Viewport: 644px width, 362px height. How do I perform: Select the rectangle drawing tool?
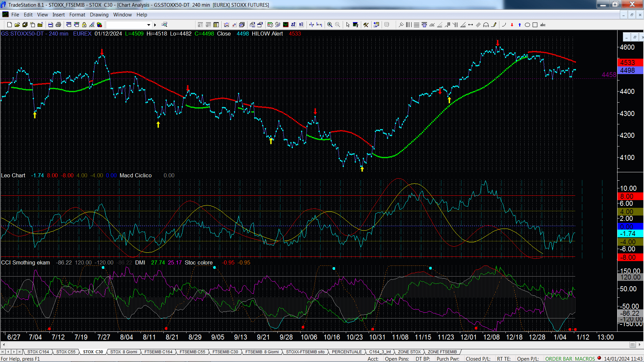click(535, 25)
